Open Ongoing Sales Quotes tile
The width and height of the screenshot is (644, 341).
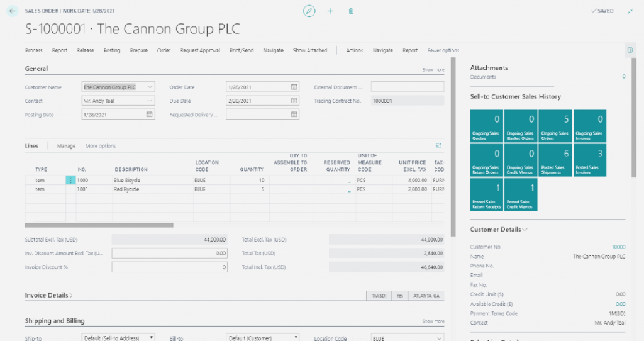point(487,126)
